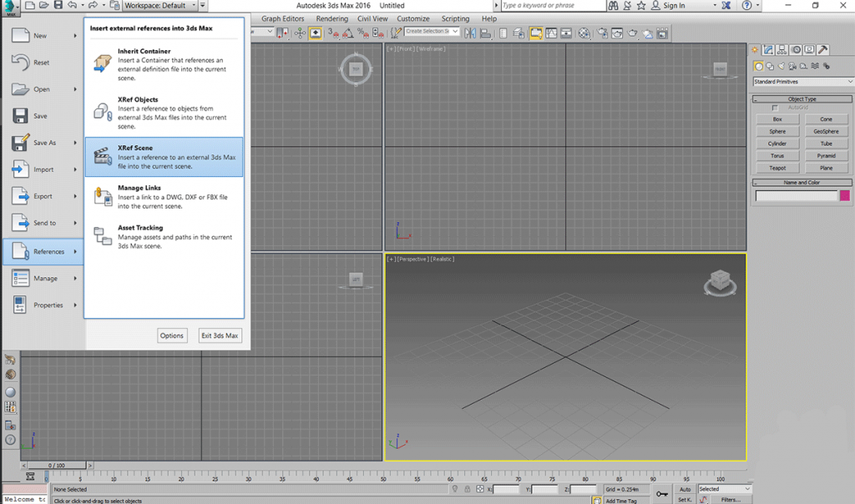Open Material Editor icon

[584, 33]
